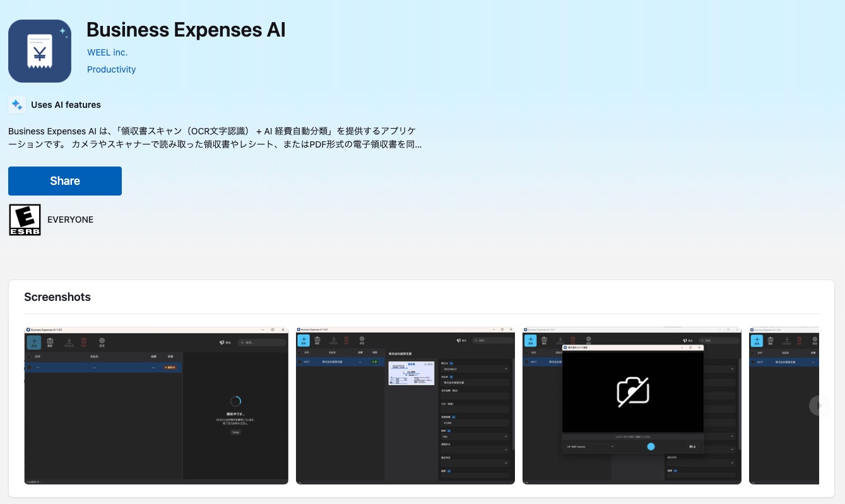Open the second screenshot with receipt preview

click(x=405, y=405)
